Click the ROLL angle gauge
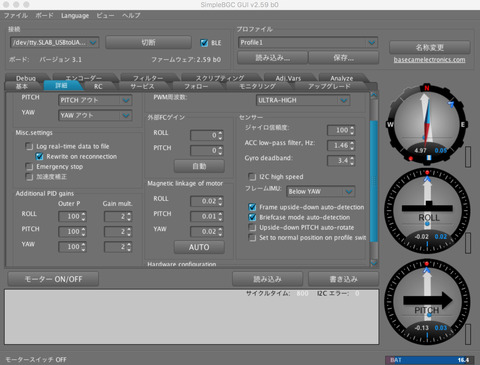The width and height of the screenshot is (480, 365). click(427, 212)
